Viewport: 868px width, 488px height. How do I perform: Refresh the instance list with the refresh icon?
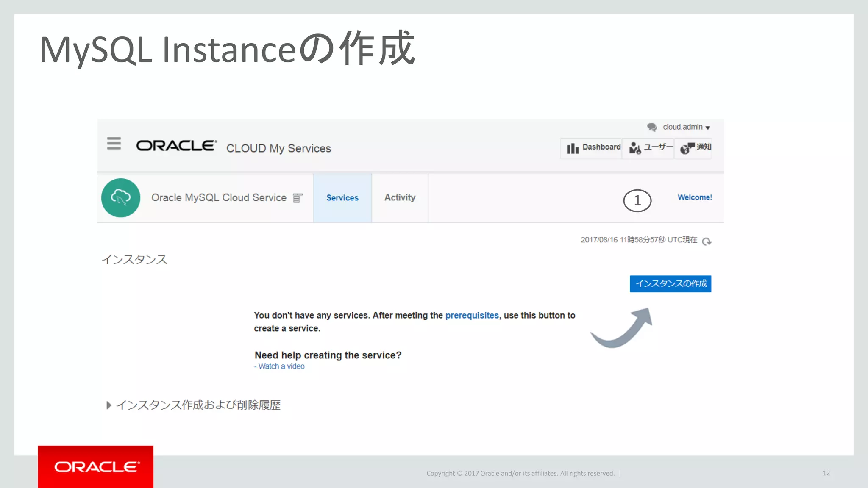tap(707, 241)
